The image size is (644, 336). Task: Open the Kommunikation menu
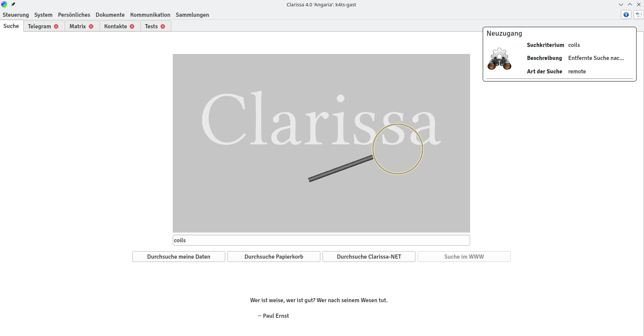[x=150, y=15]
